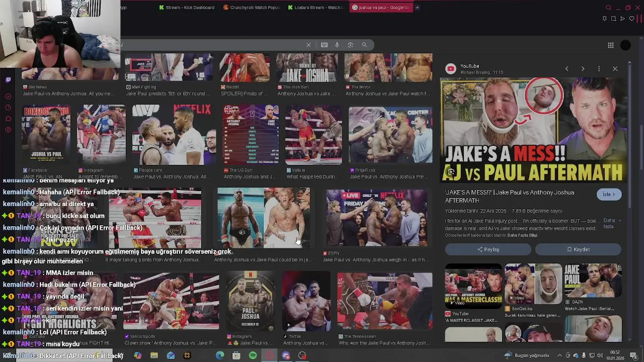Open Google Lens image search icon

(x=351, y=45)
